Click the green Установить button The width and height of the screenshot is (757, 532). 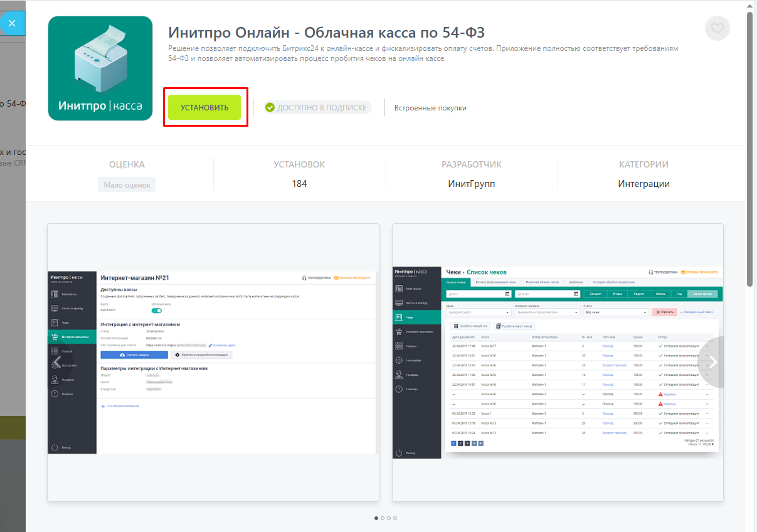tap(205, 107)
